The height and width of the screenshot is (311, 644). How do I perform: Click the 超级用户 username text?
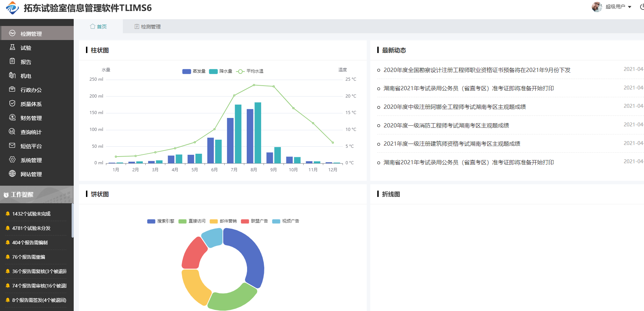click(x=615, y=7)
